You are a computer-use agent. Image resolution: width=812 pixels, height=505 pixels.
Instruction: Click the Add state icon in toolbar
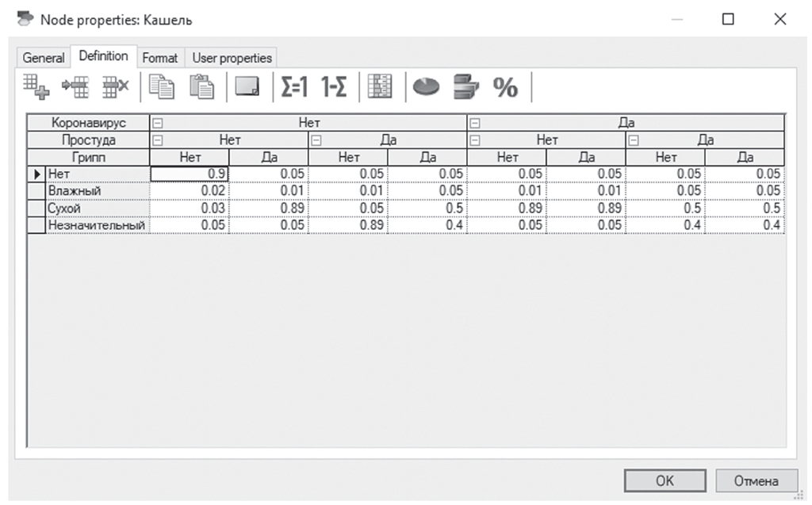click(36, 86)
